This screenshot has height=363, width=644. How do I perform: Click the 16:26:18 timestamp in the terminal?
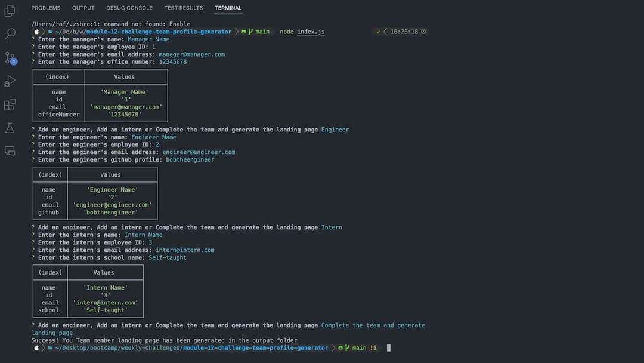[x=404, y=32]
